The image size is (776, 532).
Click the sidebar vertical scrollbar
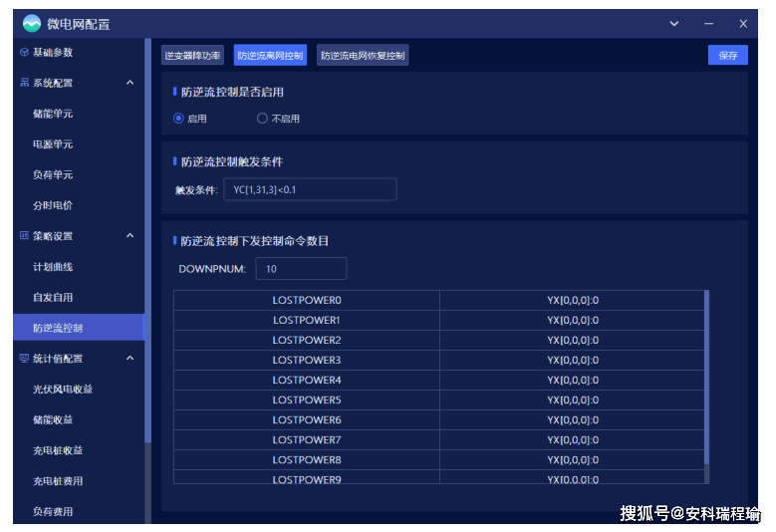[x=148, y=240]
